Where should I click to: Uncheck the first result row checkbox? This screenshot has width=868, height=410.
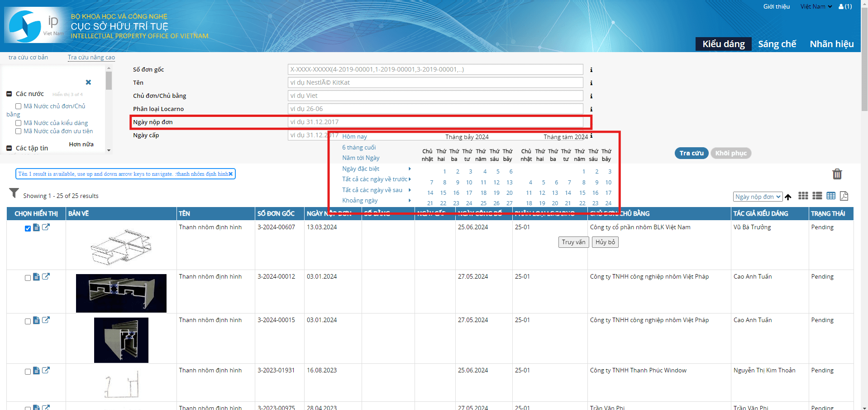click(28, 228)
